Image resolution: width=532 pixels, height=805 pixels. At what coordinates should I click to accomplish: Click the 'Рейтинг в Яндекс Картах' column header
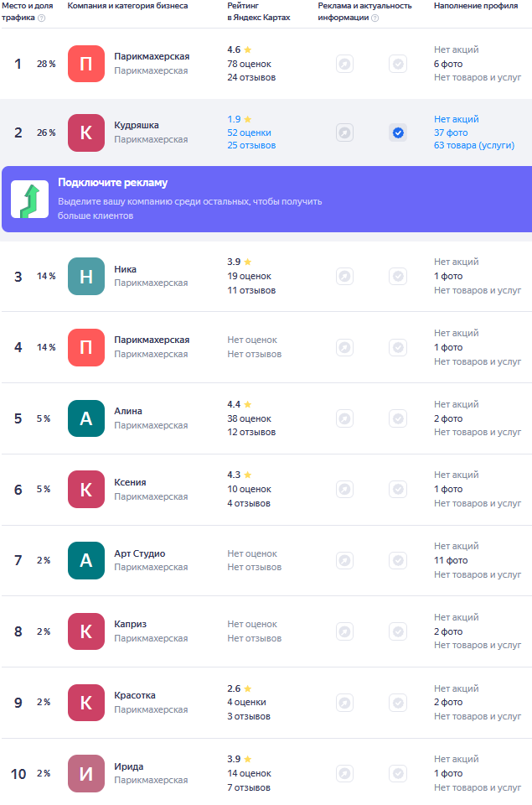click(x=259, y=11)
